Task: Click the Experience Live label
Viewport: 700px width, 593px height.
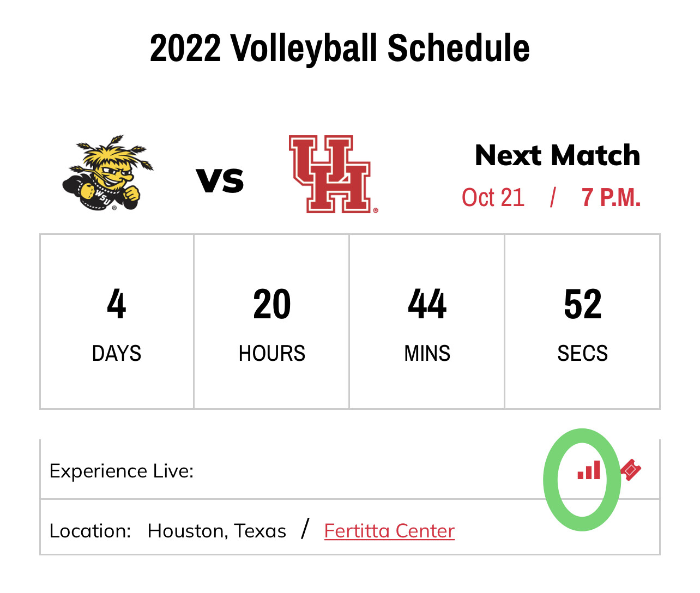Action: 122,471
